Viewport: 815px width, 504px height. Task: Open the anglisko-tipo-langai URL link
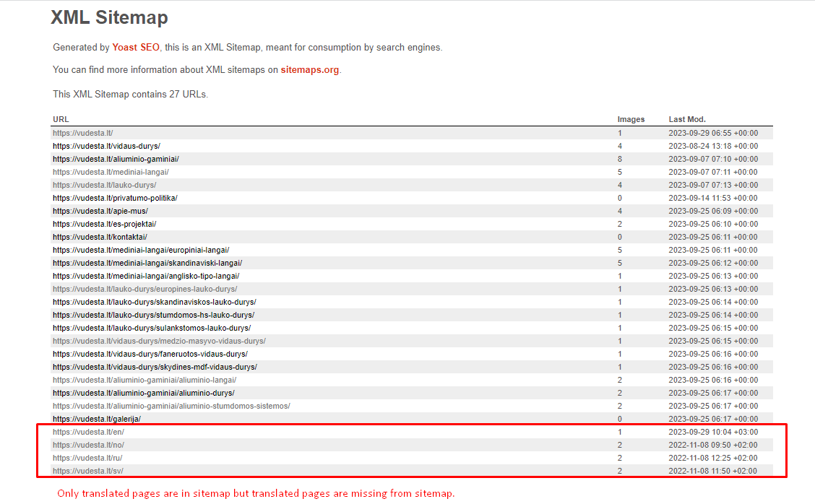(x=146, y=276)
